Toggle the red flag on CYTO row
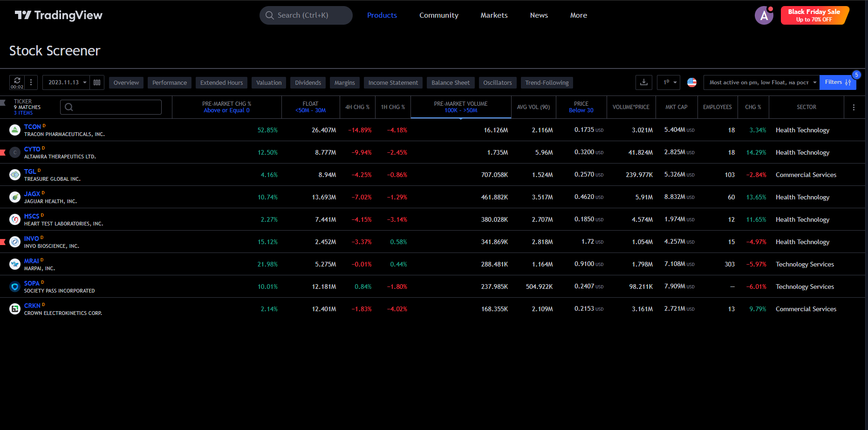Image resolution: width=868 pixels, height=430 pixels. [3, 152]
